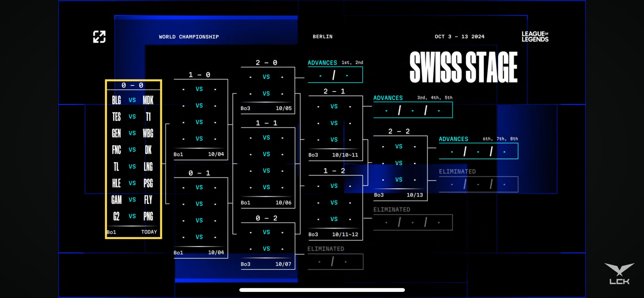Screen dimensions: 644x298
Task: Click the 6th, 7th, 8th placement text
Action: (500, 139)
